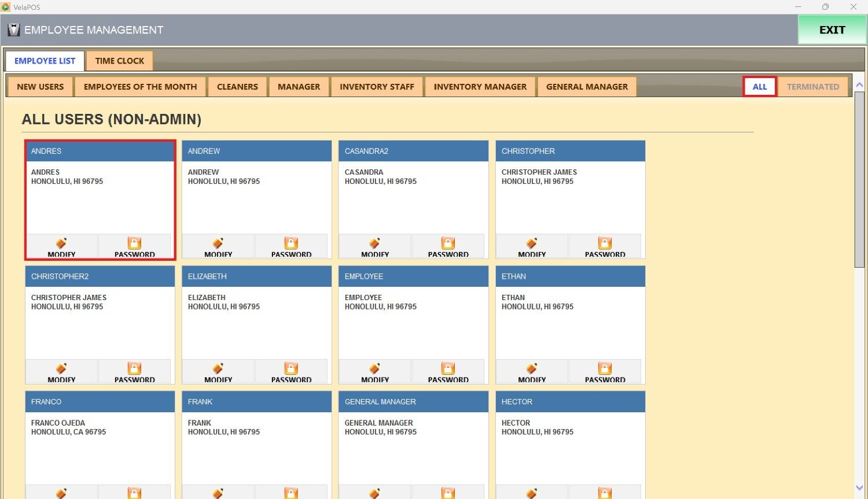Click Employee Management tuxedo icon
868x499 pixels.
(13, 30)
